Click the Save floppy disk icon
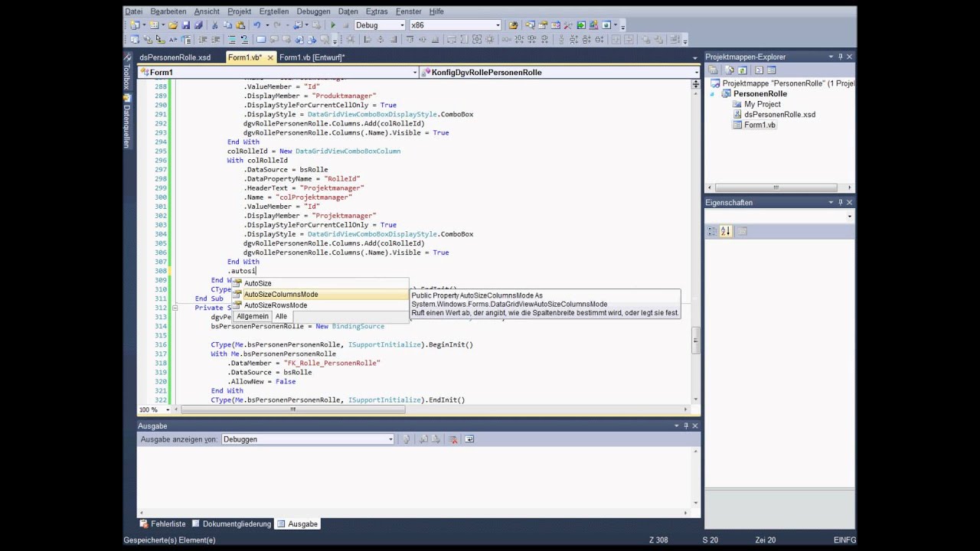This screenshot has height=551, width=980. [186, 25]
